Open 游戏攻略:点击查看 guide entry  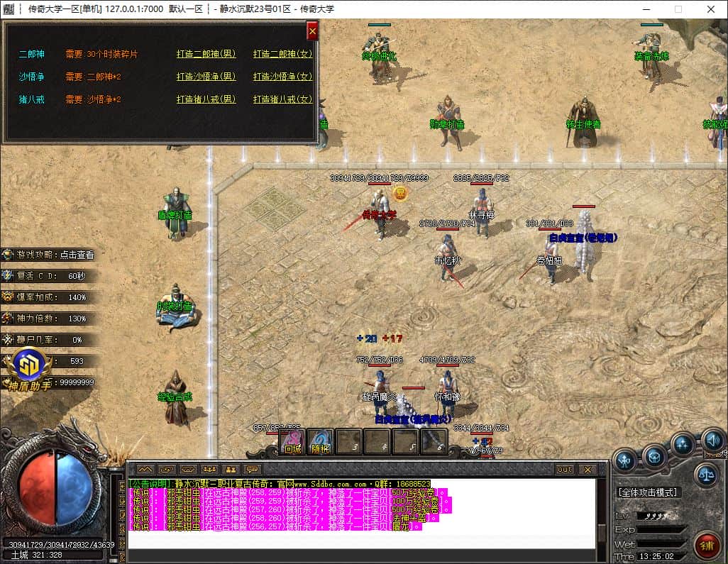(48, 255)
